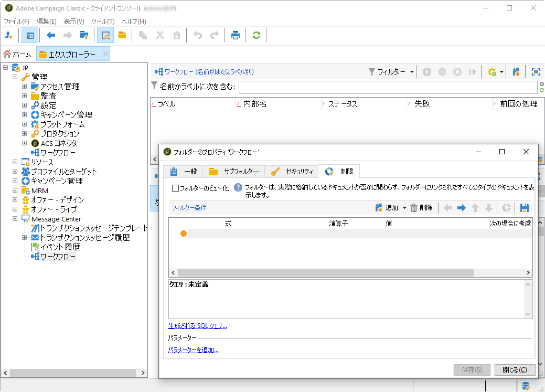
Task: Click the parent folder icon in toolbar
Action: (84, 35)
